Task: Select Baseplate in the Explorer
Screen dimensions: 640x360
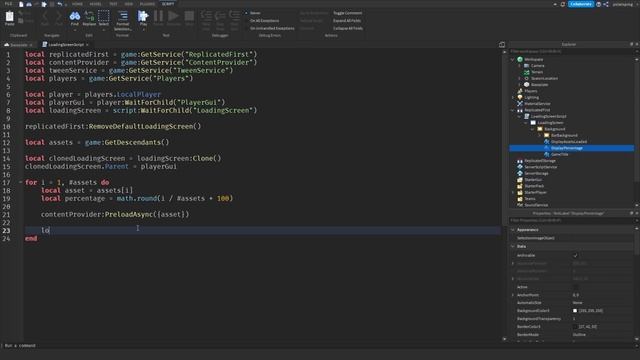Action: (x=539, y=84)
